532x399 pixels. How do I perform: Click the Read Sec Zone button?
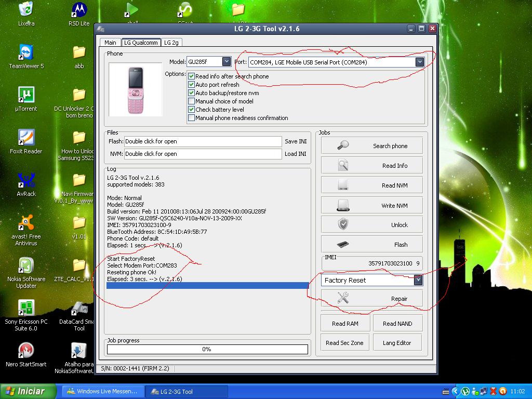(344, 343)
